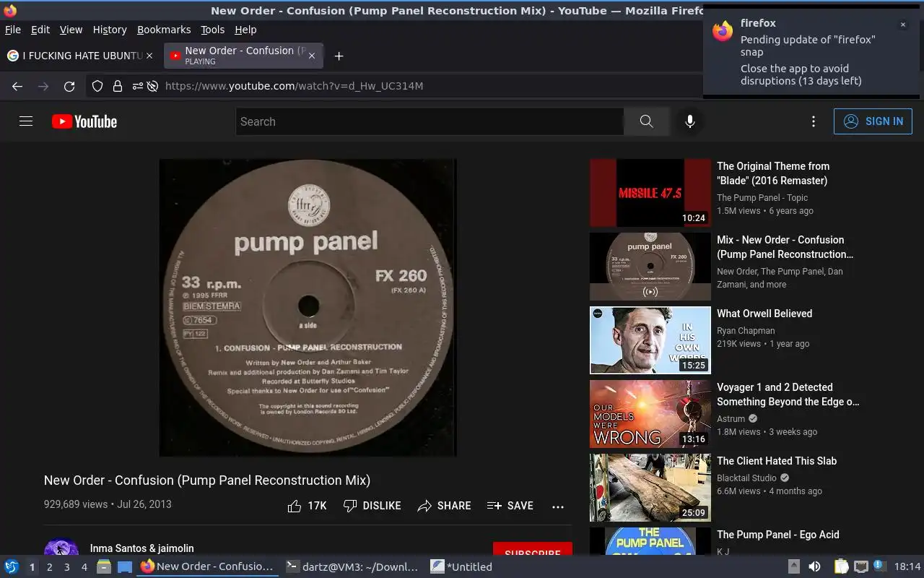This screenshot has height=578, width=924.
Task: Click the video player to pause
Action: (308, 308)
